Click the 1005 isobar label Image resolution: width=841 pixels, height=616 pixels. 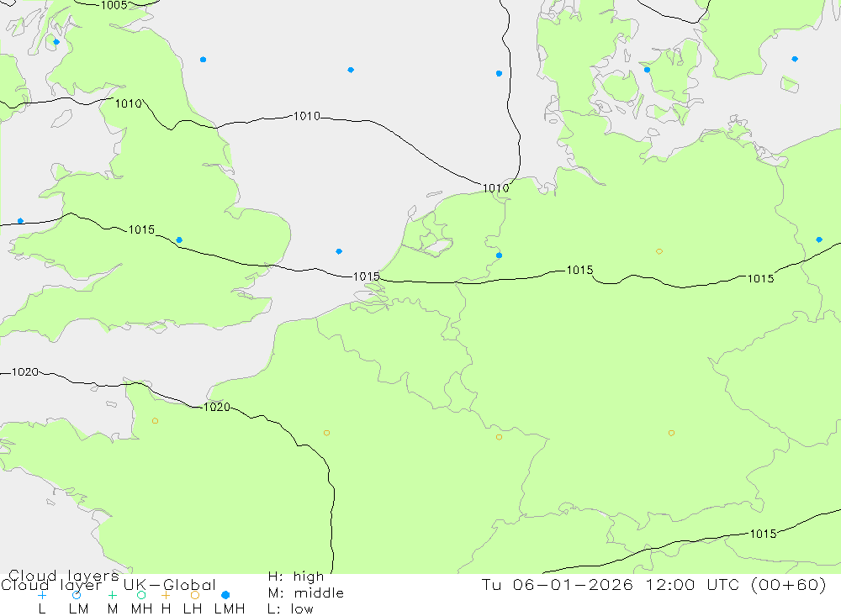pos(114,5)
